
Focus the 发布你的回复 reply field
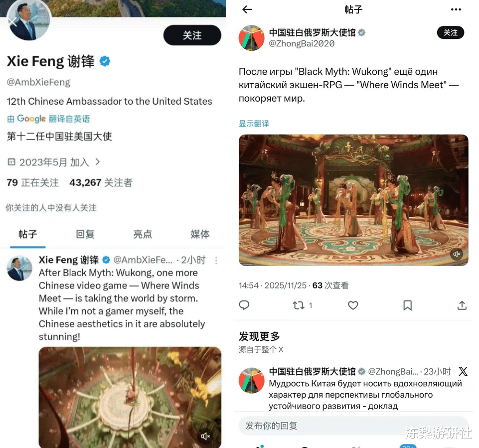point(353,426)
